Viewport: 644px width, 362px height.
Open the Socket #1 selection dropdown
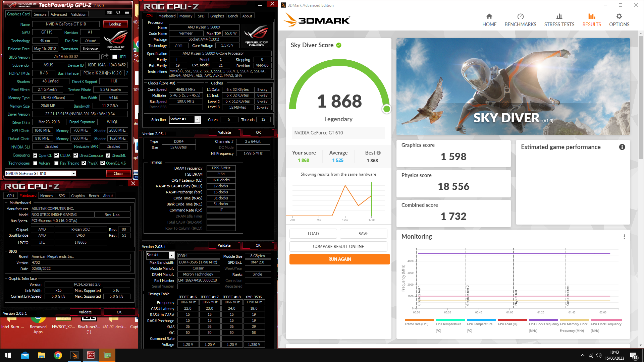[197, 119]
